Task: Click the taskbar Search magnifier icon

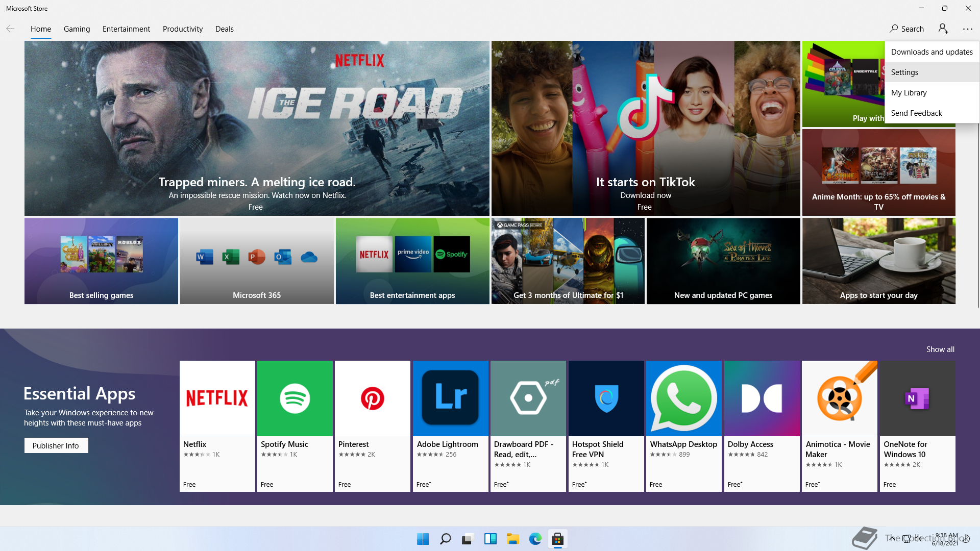Action: click(x=445, y=539)
